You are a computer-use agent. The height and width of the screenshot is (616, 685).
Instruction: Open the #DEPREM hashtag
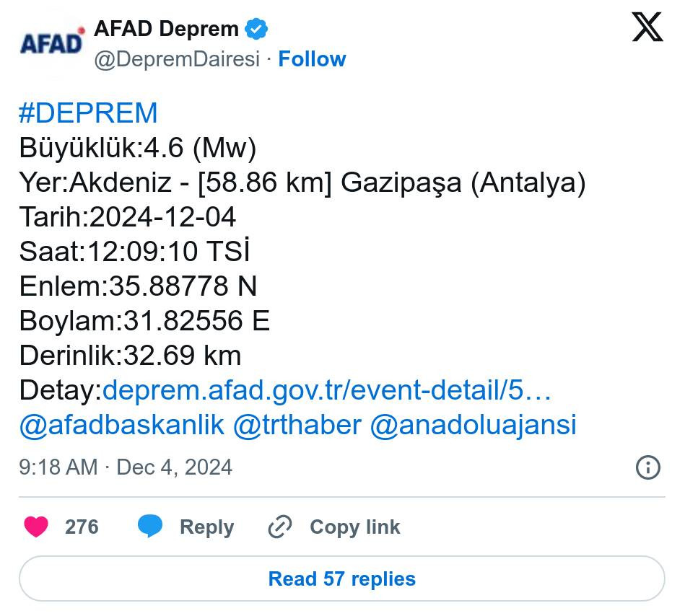[88, 113]
